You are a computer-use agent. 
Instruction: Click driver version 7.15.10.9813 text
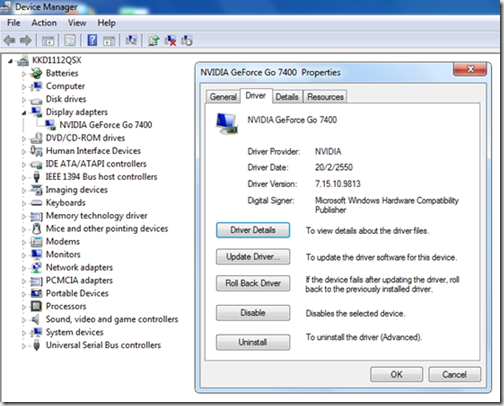pyautogui.click(x=338, y=184)
